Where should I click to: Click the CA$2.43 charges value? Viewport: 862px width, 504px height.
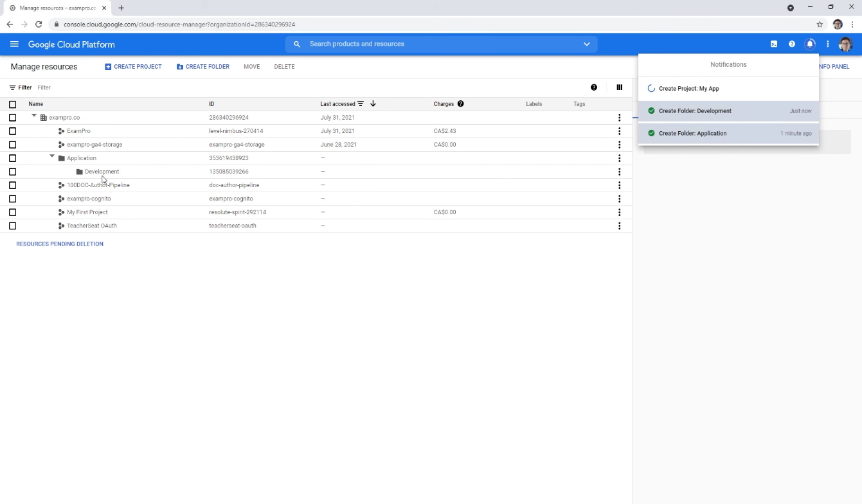(445, 131)
